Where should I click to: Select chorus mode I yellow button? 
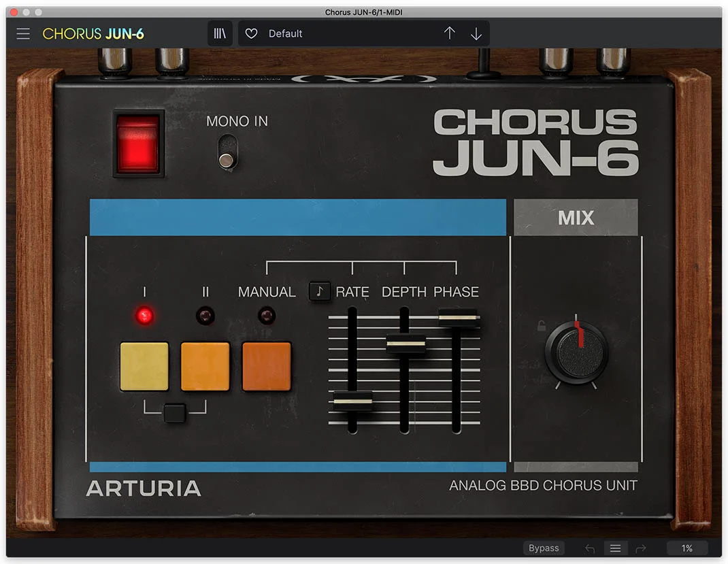point(144,365)
